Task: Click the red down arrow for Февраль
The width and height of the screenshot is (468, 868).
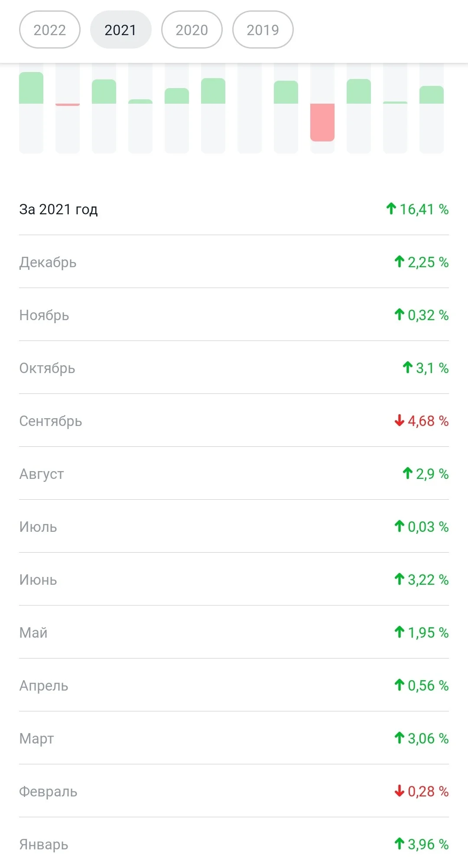Action: pos(399,791)
